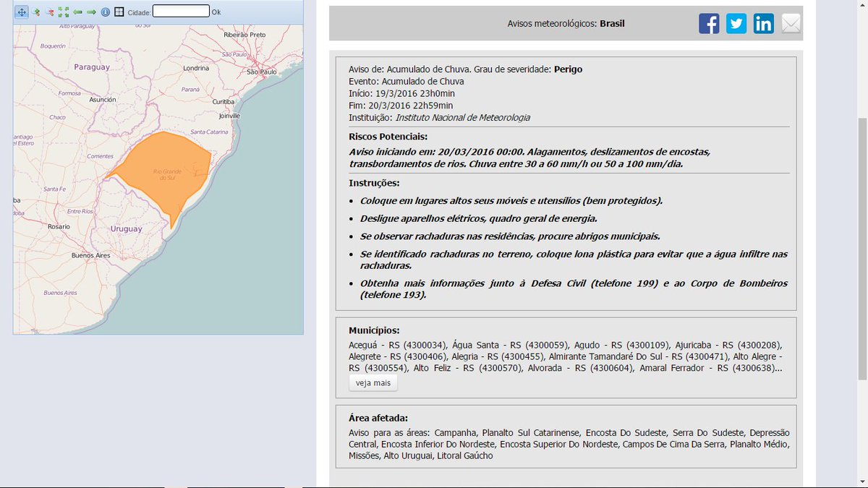Screen dimensions: 868x488
Task: Click Início: 19/3/2016 23h0min line
Action: (x=401, y=93)
